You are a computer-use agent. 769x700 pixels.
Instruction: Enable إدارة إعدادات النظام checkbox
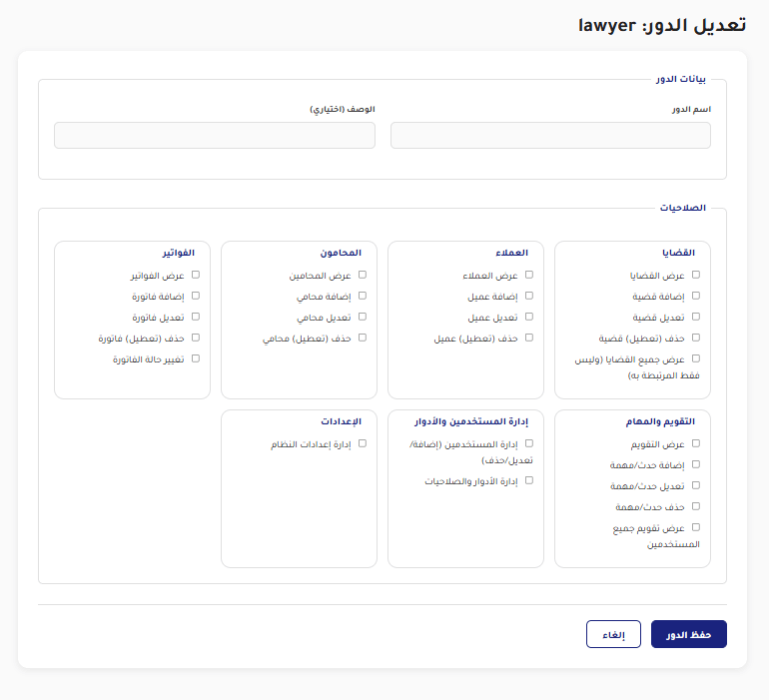363,443
